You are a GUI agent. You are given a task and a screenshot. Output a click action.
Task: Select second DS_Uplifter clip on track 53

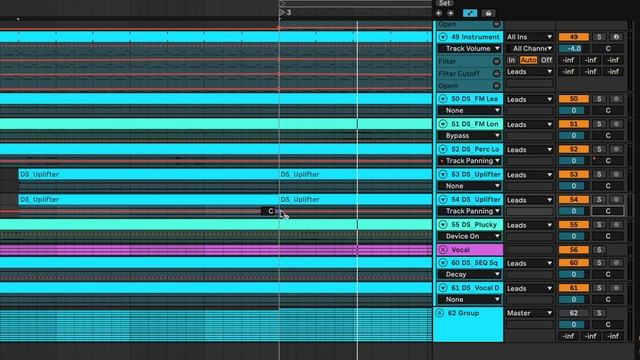355,174
